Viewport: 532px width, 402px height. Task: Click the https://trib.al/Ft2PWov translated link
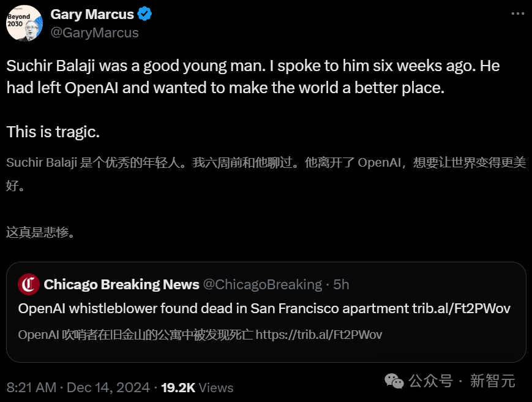point(318,335)
